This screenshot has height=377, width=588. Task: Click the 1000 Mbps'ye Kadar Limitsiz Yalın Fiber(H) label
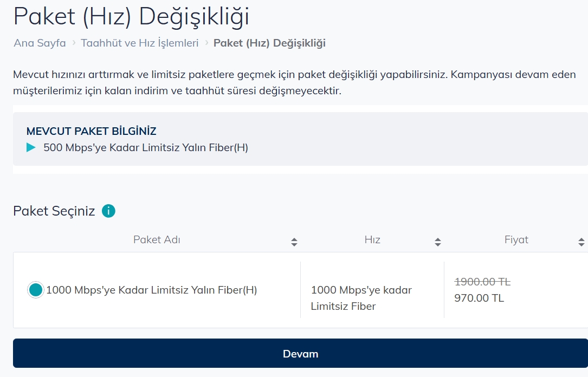coord(151,290)
